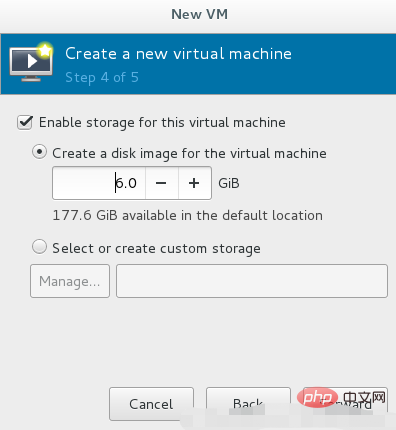396x430 pixels.
Task: Click the 'New VM' window title
Action: tap(199, 14)
